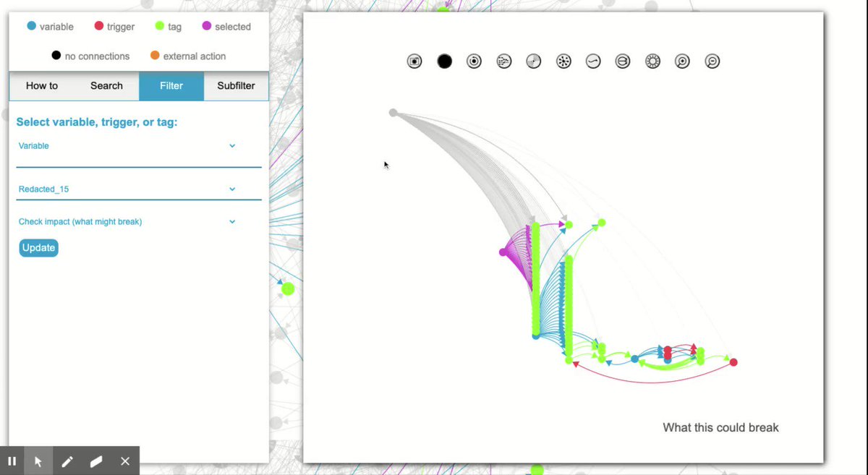Click the 'no connections' legend label
This screenshot has height=475, width=868.
pyautogui.click(x=97, y=56)
